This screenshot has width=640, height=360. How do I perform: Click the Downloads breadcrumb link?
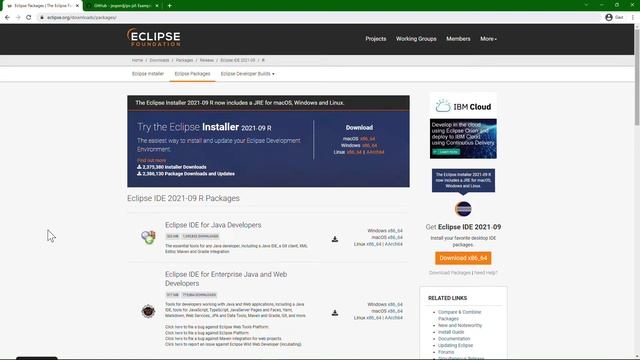point(159,60)
